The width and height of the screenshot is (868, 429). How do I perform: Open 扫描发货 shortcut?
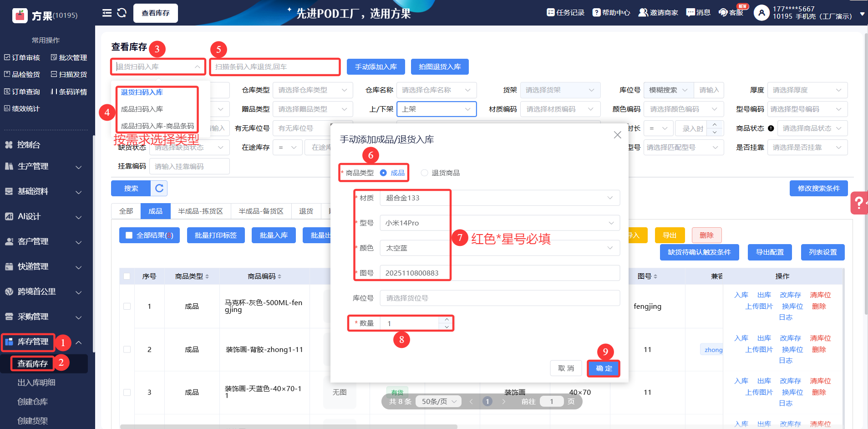tap(69, 74)
